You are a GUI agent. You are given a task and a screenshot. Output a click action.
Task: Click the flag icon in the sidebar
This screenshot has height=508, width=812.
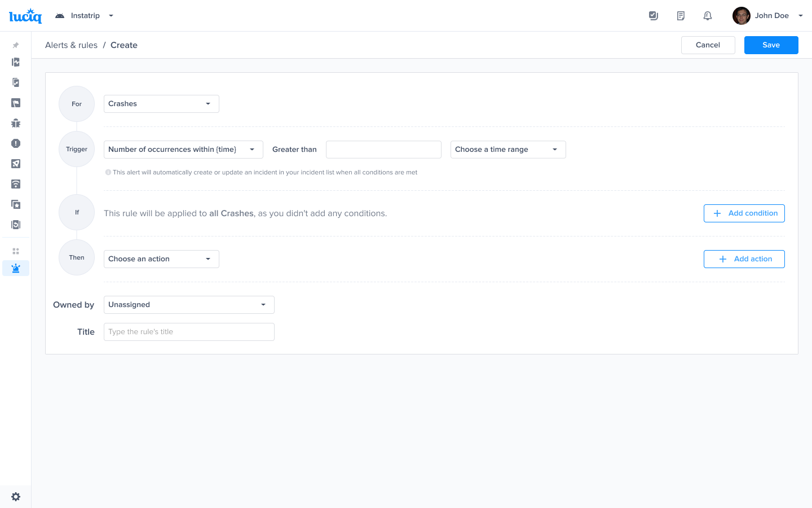pyautogui.click(x=16, y=103)
